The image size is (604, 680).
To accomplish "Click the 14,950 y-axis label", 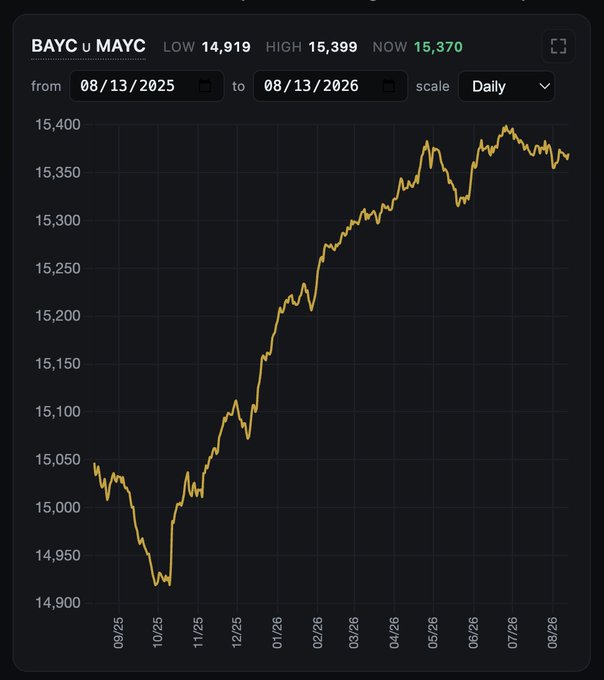I will click(x=58, y=555).
